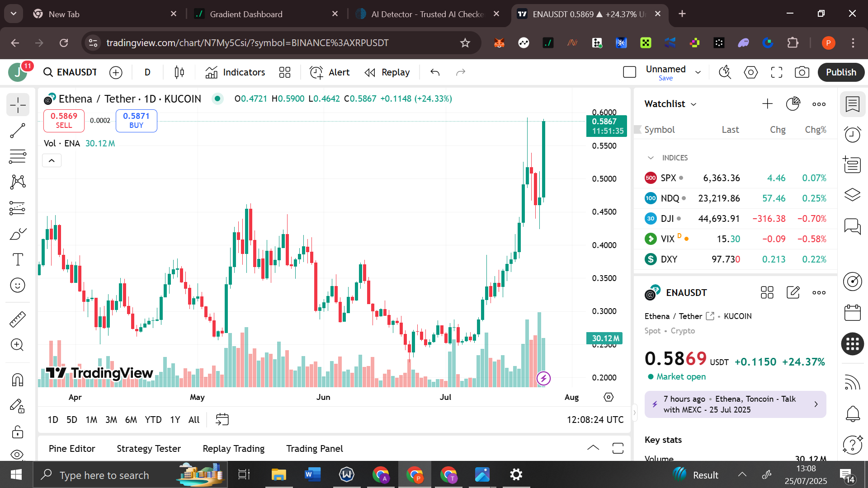
Task: Select the trend line drawing tool
Action: point(18,131)
